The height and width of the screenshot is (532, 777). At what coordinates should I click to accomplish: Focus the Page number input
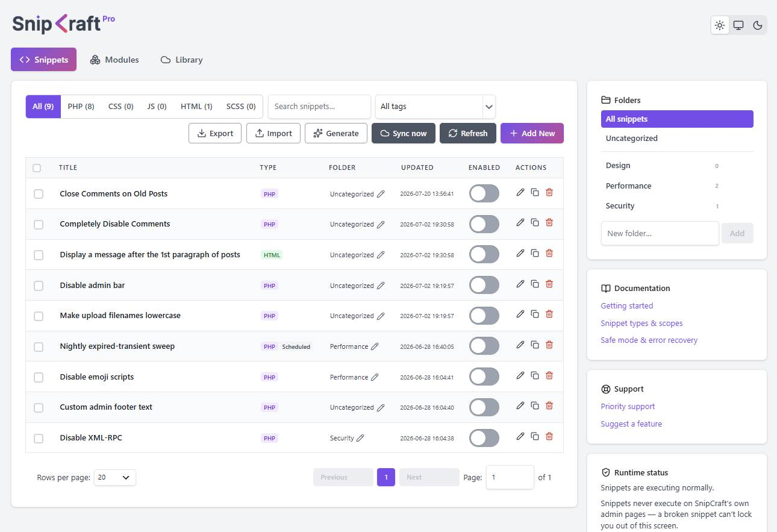click(x=510, y=477)
